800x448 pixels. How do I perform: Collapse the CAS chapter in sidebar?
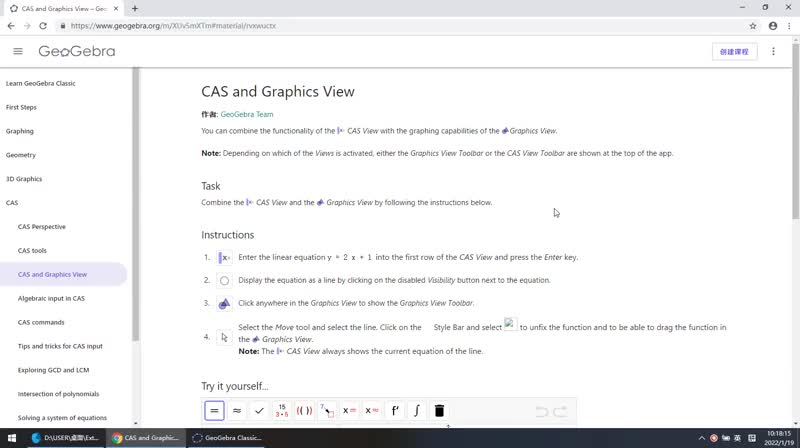pyautogui.click(x=12, y=203)
